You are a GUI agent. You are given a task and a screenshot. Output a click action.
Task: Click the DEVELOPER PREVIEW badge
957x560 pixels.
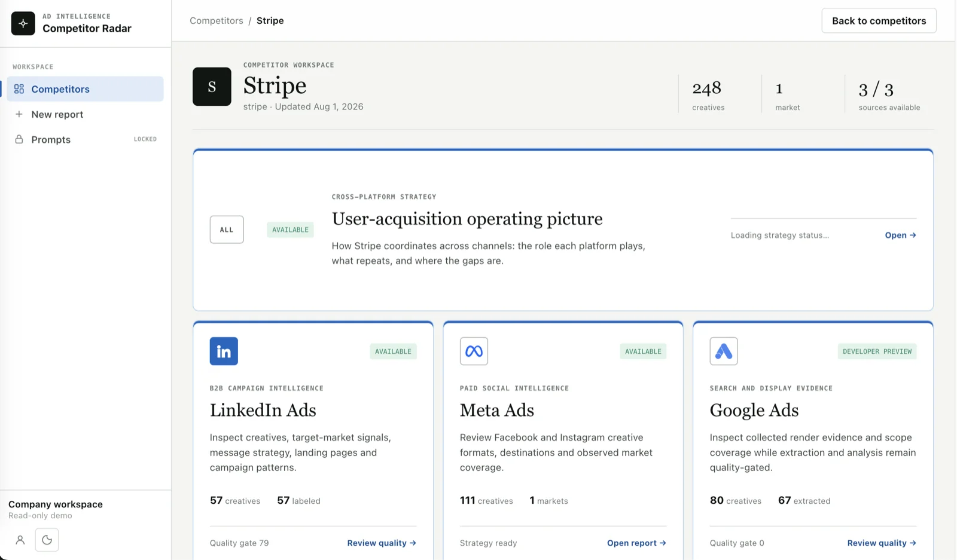tap(877, 351)
